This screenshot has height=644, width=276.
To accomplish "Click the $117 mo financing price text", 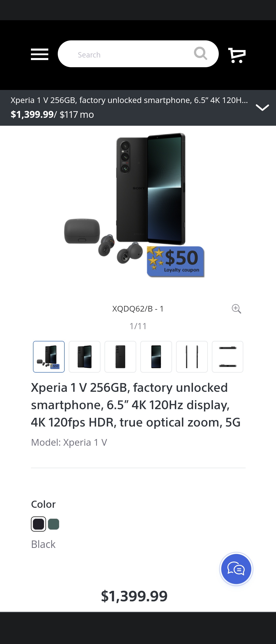I will click(x=77, y=114).
